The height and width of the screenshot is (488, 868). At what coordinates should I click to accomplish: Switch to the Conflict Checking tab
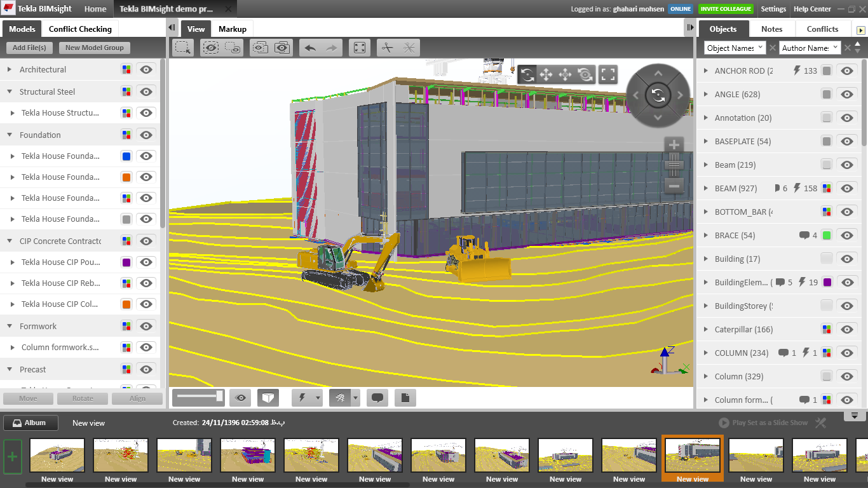click(80, 29)
